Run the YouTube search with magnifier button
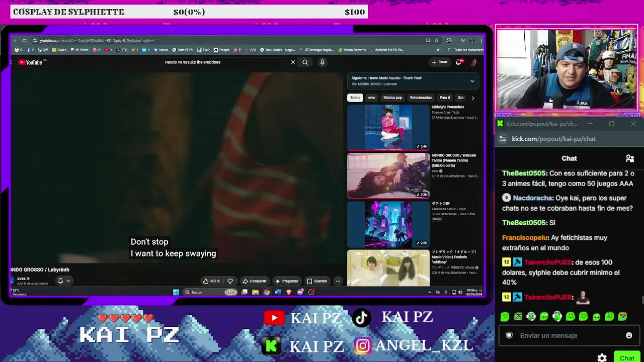 point(305,62)
